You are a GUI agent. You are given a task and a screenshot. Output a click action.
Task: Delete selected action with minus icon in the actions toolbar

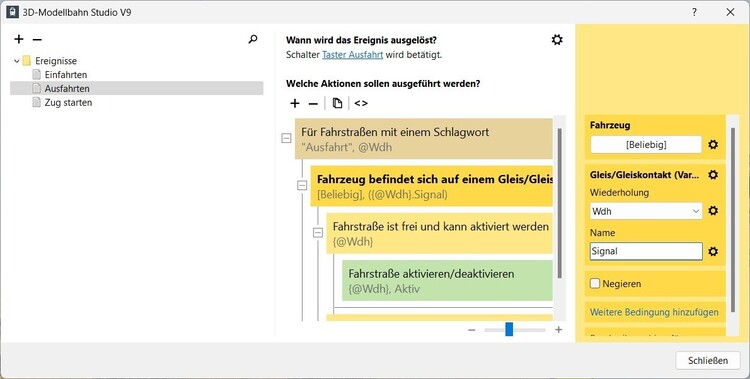[x=313, y=104]
